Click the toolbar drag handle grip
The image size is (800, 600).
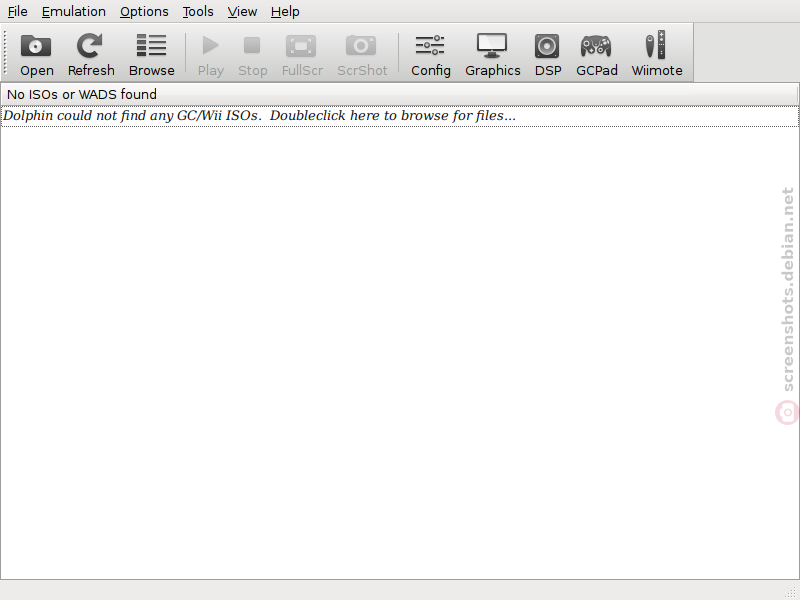pos(5,54)
